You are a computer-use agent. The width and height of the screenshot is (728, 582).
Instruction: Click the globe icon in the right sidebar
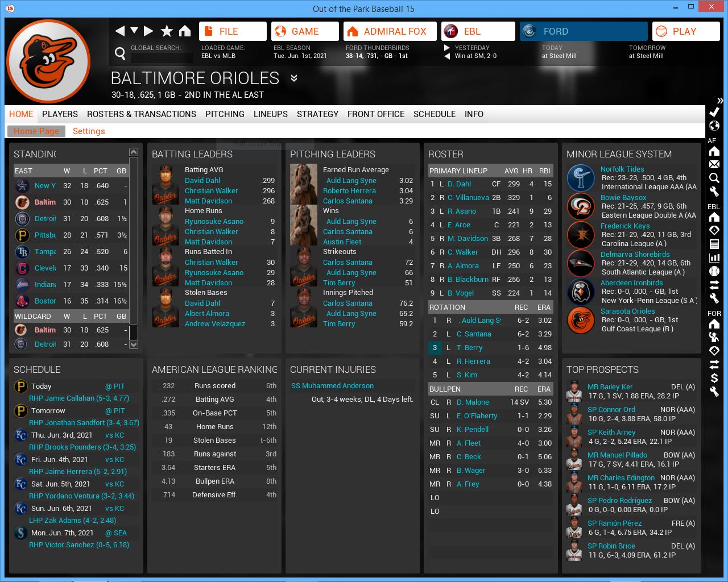(714, 126)
